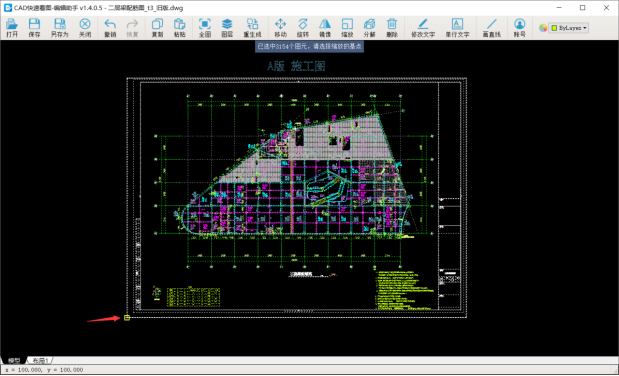Screen dimensions: 619x376
Task: Switch to the 布局1 layout tab
Action: click(x=40, y=360)
